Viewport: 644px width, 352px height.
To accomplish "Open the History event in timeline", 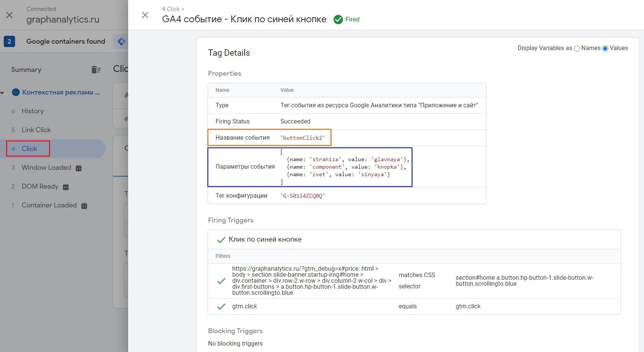I will (32, 111).
